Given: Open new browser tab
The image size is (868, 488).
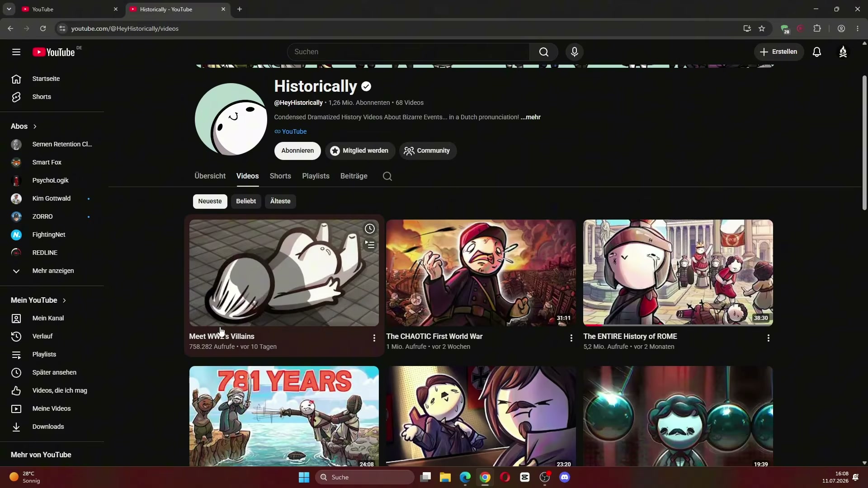Looking at the screenshot, I should [x=240, y=9].
